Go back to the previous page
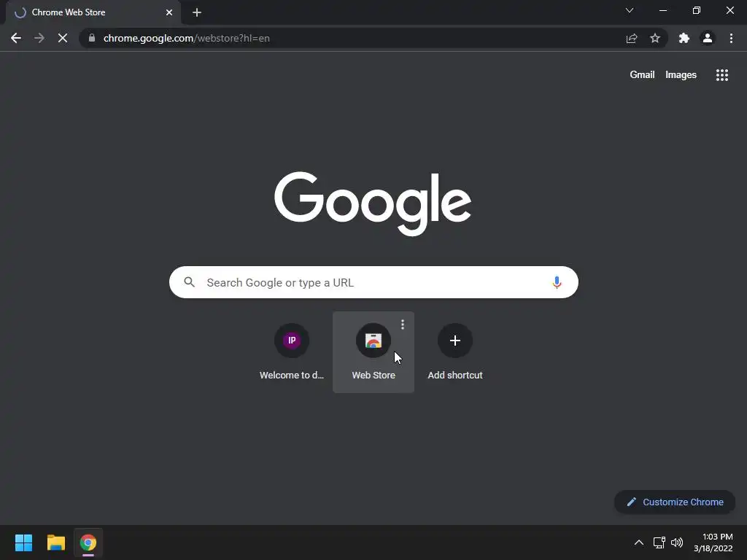The height and width of the screenshot is (560, 747). pos(16,38)
